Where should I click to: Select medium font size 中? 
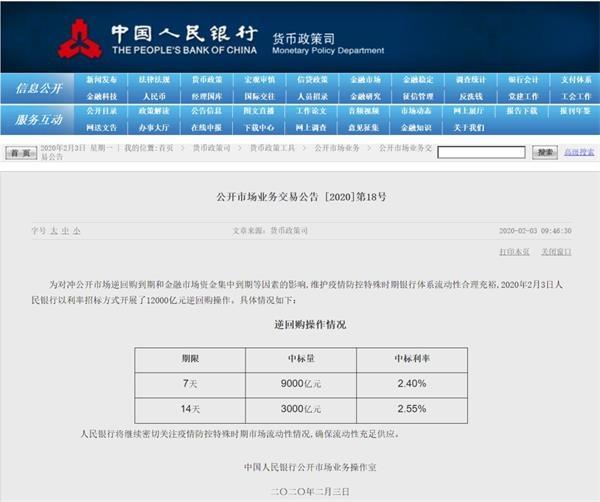click(x=65, y=231)
